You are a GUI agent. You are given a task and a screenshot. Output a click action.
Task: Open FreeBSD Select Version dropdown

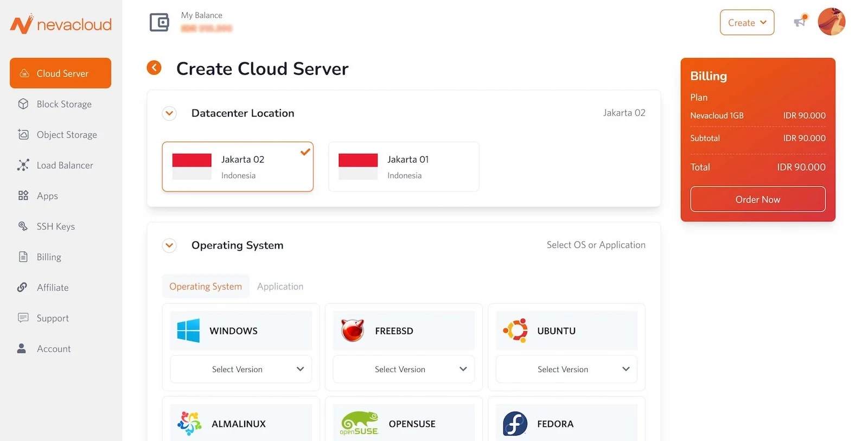pos(404,369)
